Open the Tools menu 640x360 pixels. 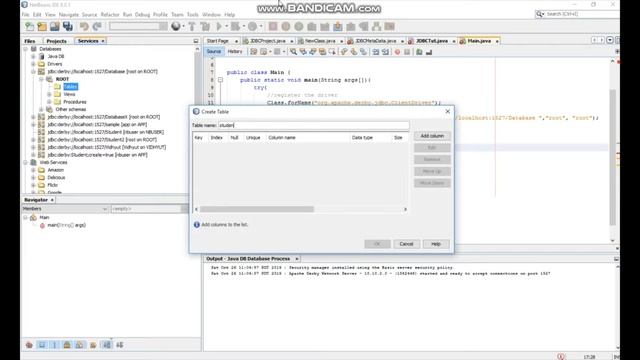pos(192,15)
